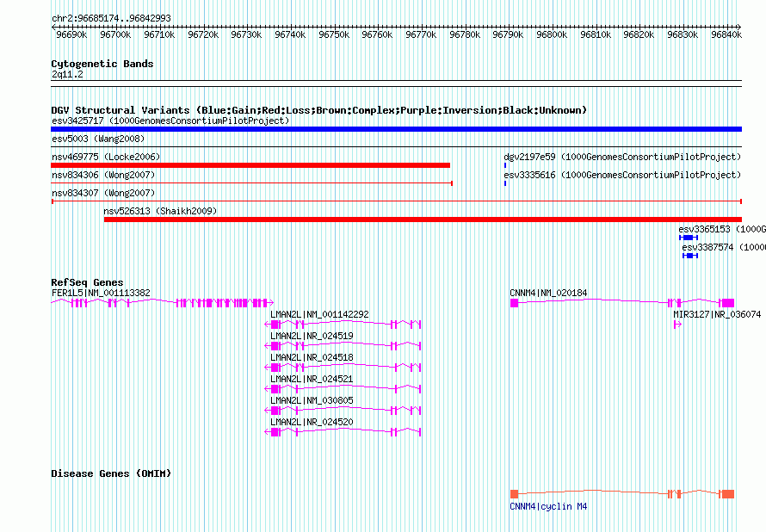Open the LMAN2L|NM_030805 transcript label
This screenshot has width=766, height=532.
[312, 400]
